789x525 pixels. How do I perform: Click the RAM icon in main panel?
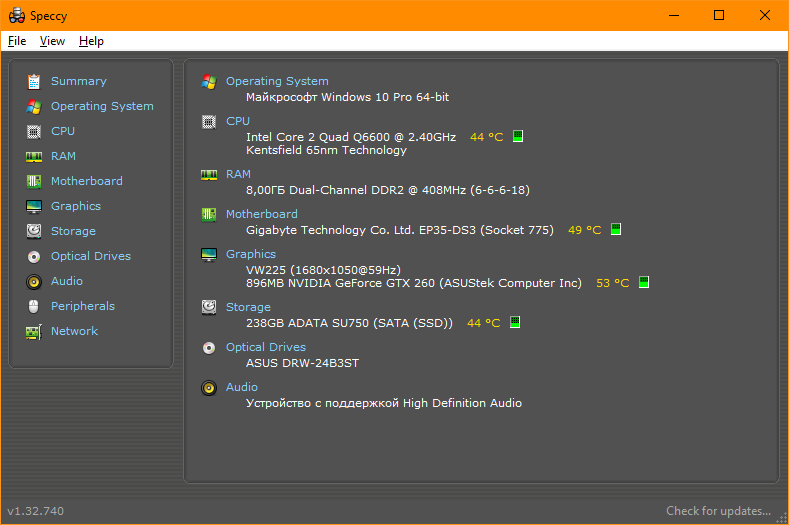[x=209, y=175]
